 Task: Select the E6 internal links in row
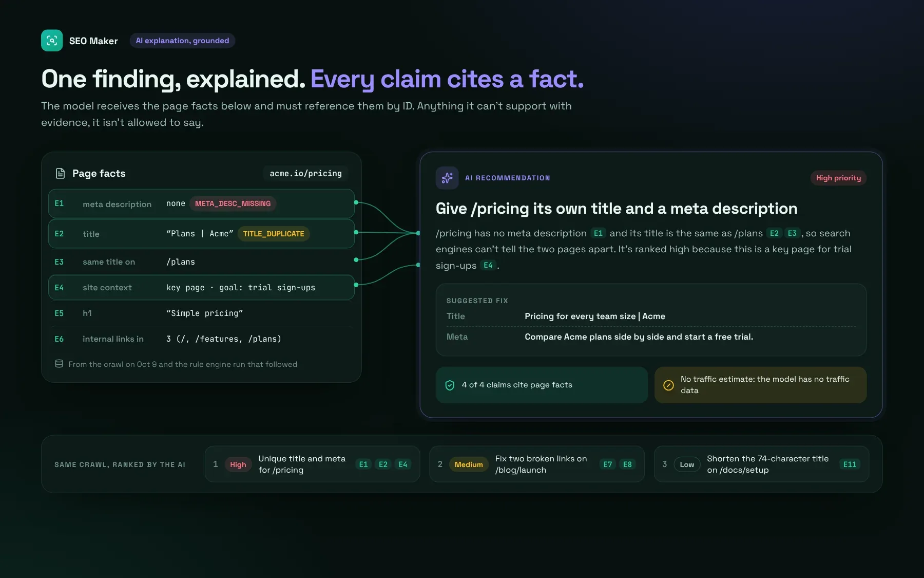tap(202, 339)
